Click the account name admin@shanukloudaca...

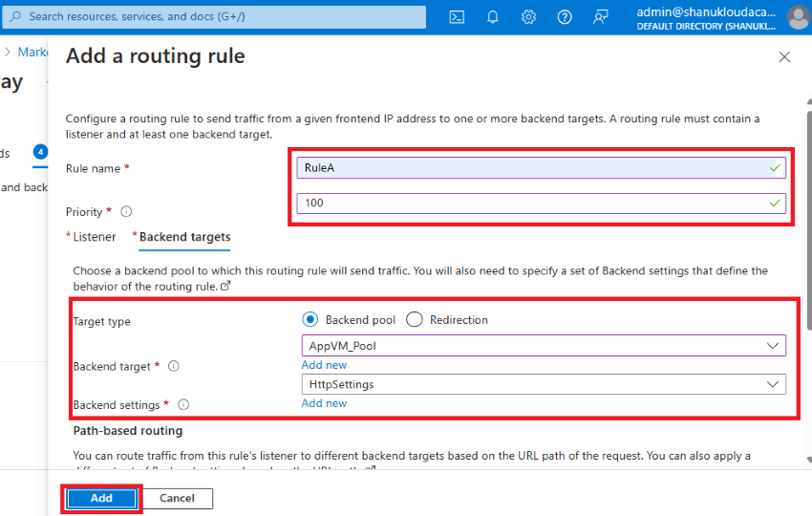point(706,11)
